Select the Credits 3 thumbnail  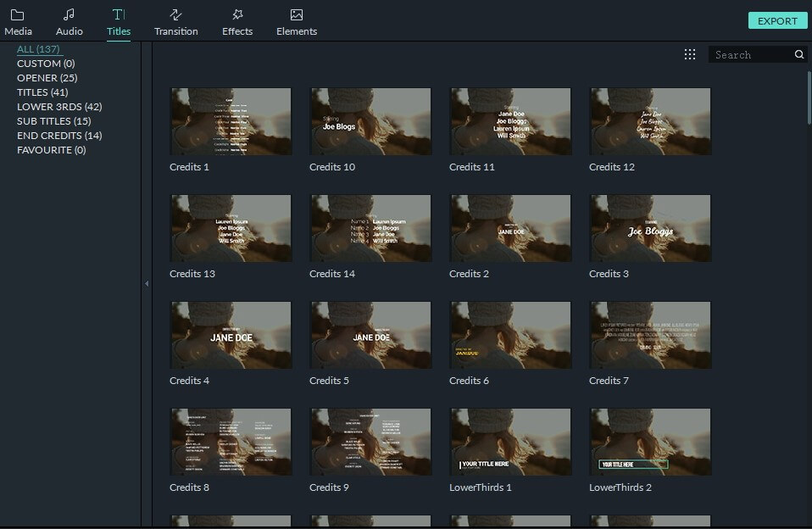coord(650,228)
